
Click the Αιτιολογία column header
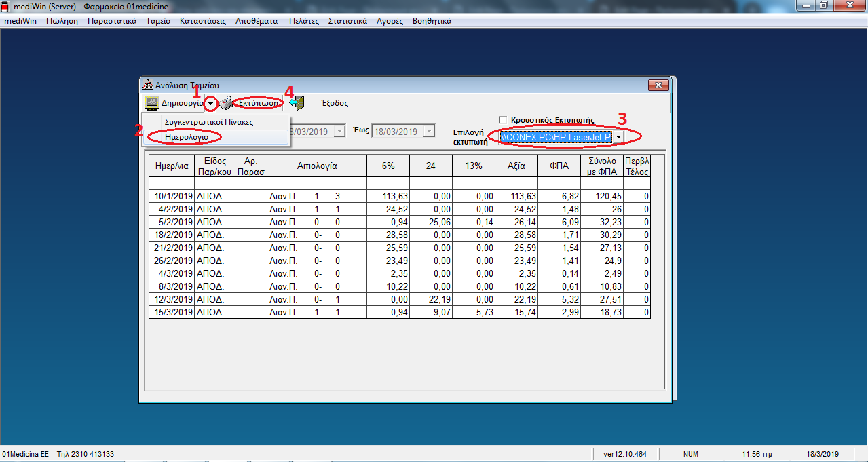click(x=317, y=166)
